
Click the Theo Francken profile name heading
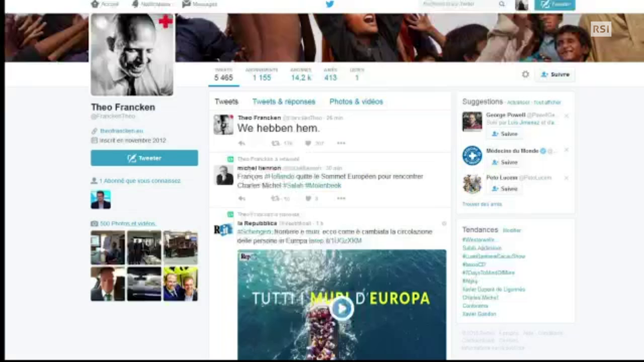point(123,107)
